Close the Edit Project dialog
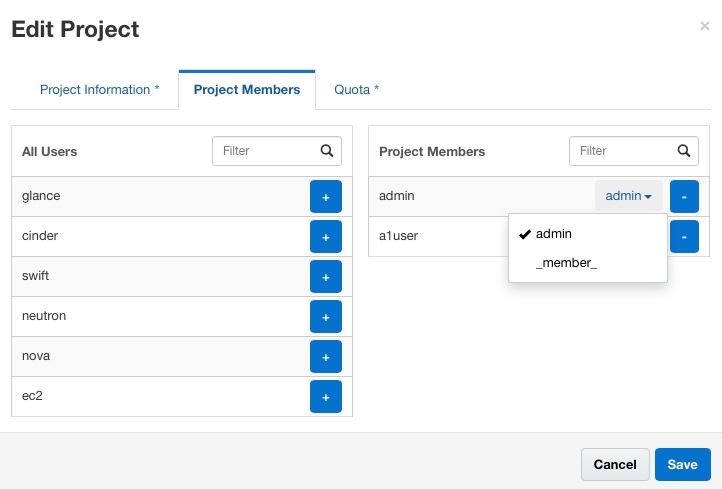This screenshot has width=722, height=489. pyautogui.click(x=704, y=27)
